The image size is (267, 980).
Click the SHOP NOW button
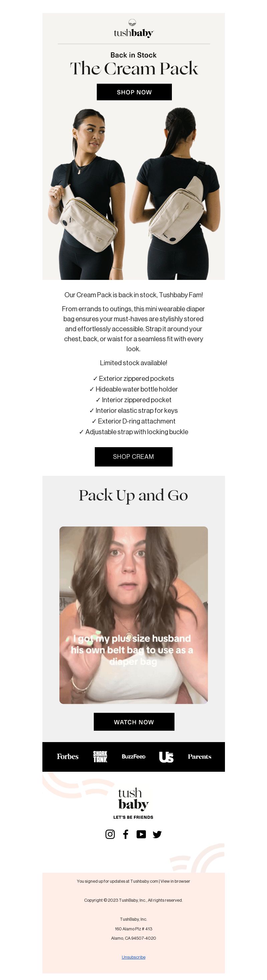[x=134, y=92]
